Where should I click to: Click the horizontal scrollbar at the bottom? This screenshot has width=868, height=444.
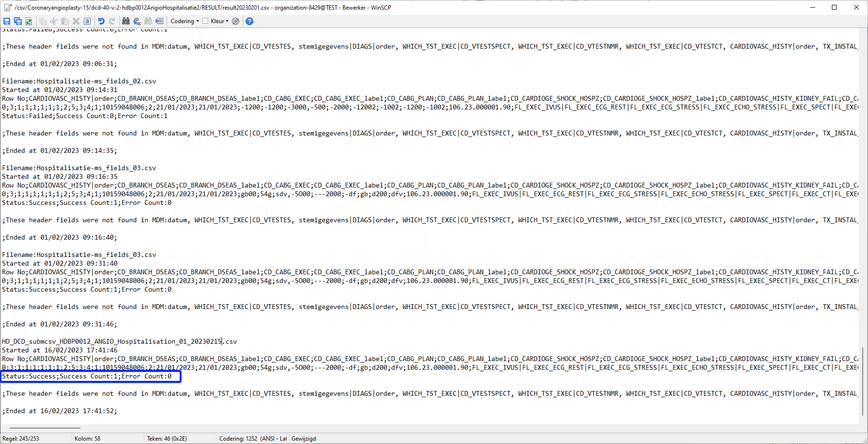coord(45,428)
